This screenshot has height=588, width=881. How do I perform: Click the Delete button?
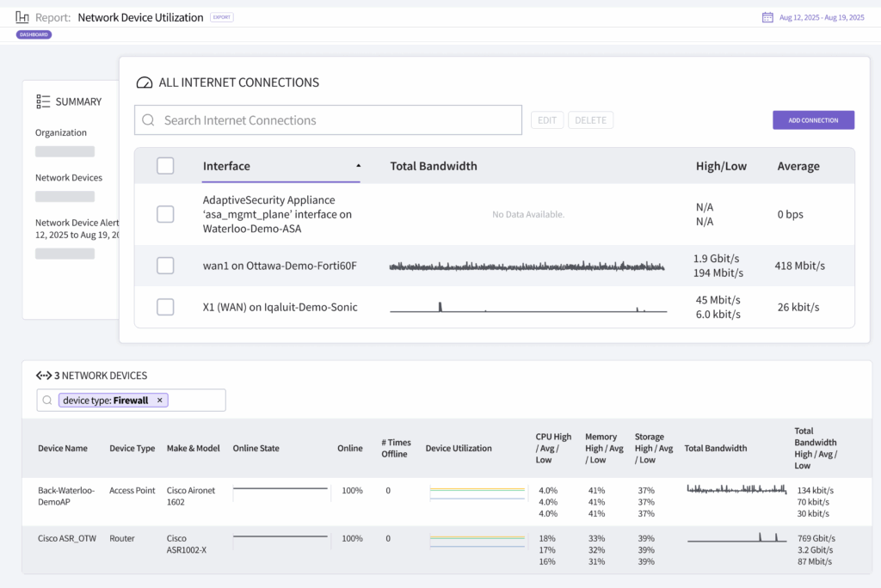(x=590, y=120)
